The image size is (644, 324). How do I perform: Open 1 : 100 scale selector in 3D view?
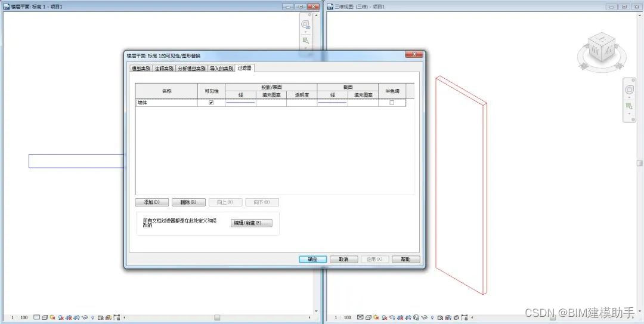coord(342,317)
